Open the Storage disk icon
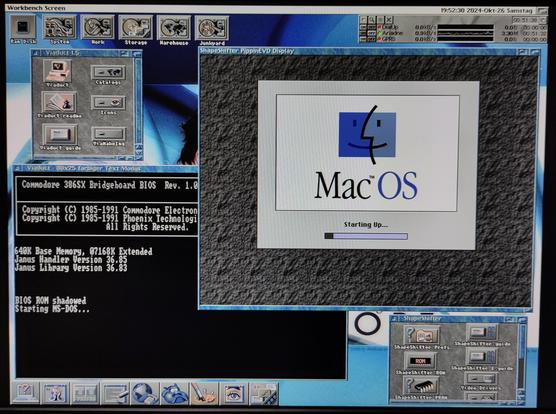The width and height of the screenshot is (556, 414). coord(136,27)
